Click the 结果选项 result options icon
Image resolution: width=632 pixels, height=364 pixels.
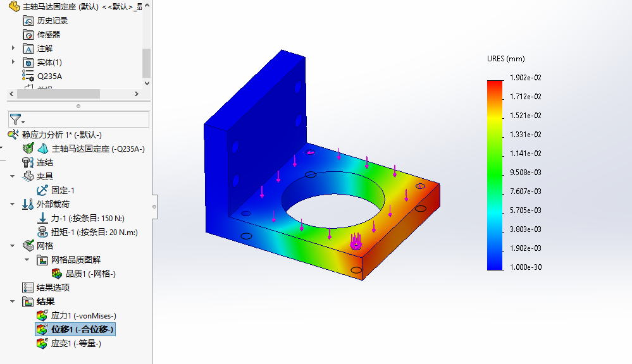[x=28, y=288]
